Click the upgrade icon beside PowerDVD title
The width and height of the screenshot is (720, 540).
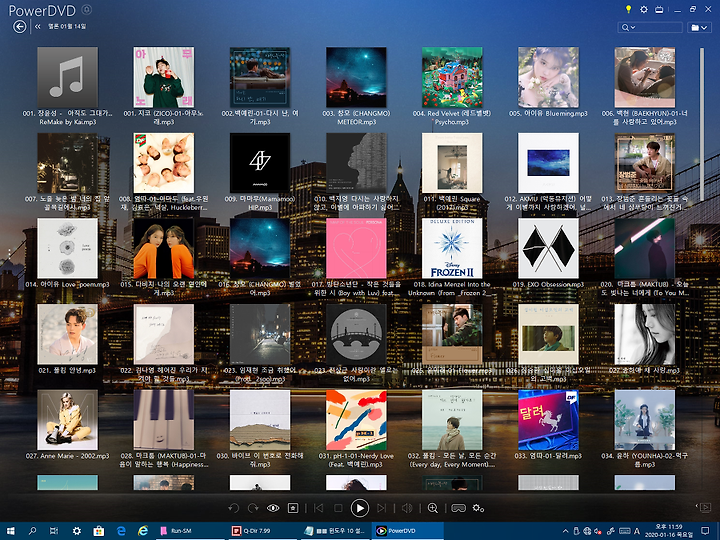click(87, 10)
